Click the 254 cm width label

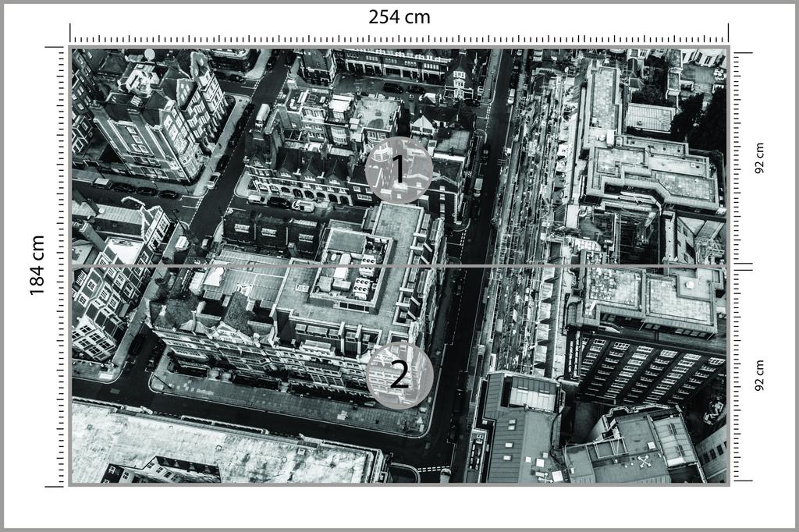pos(399,16)
